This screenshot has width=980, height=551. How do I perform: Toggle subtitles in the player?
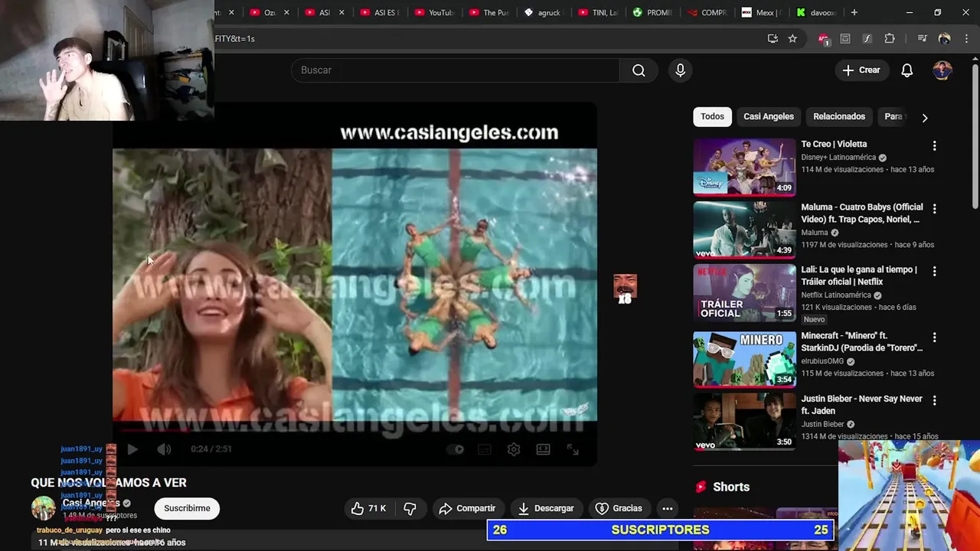click(x=485, y=449)
